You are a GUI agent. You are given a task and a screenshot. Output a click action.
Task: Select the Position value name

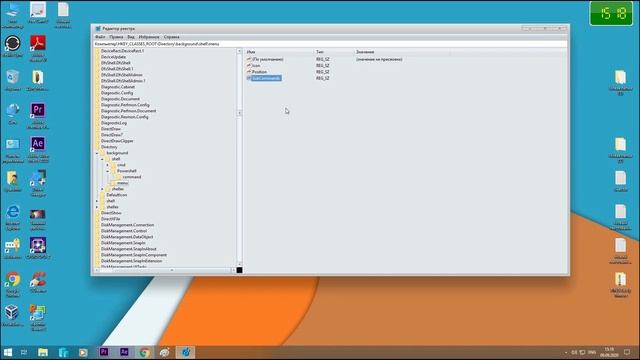click(259, 72)
